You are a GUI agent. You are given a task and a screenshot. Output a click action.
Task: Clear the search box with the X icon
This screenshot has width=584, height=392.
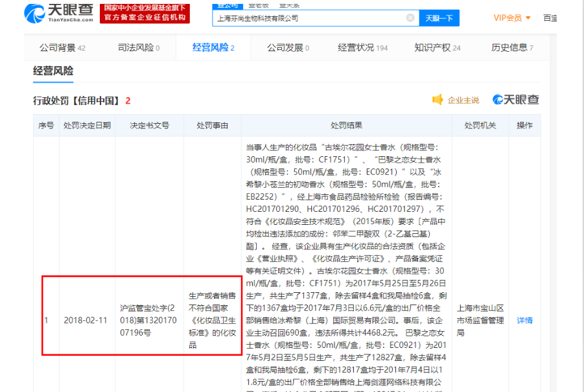point(410,18)
